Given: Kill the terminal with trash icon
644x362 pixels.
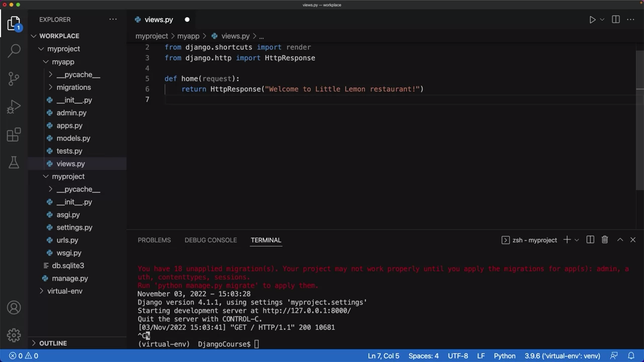Looking at the screenshot, I should click(605, 240).
